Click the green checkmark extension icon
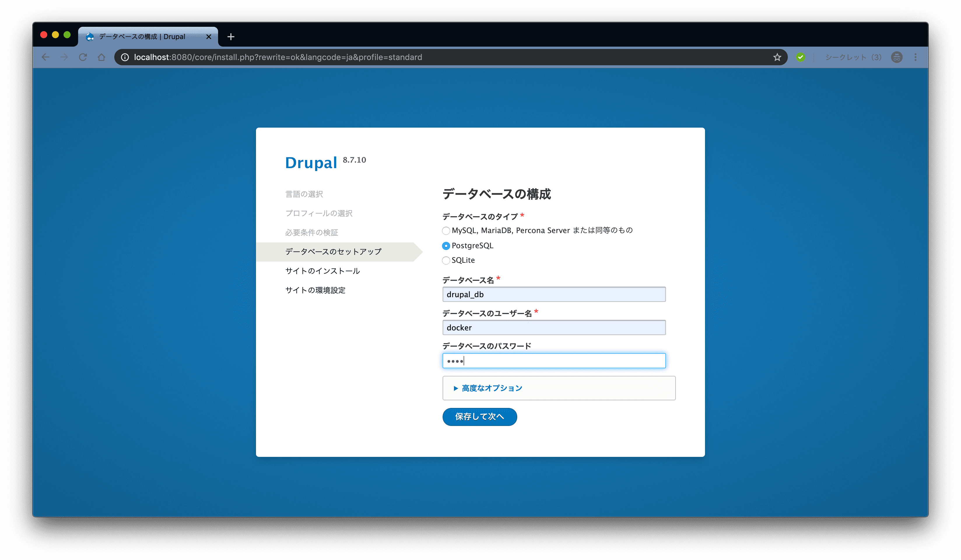 800,57
